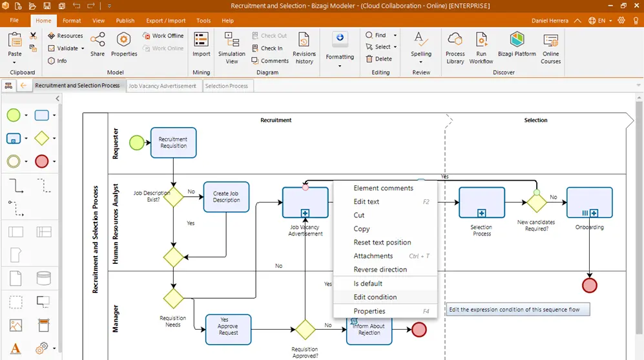This screenshot has width=644, height=360.
Task: Click the Validate button icon
Action: click(51, 48)
